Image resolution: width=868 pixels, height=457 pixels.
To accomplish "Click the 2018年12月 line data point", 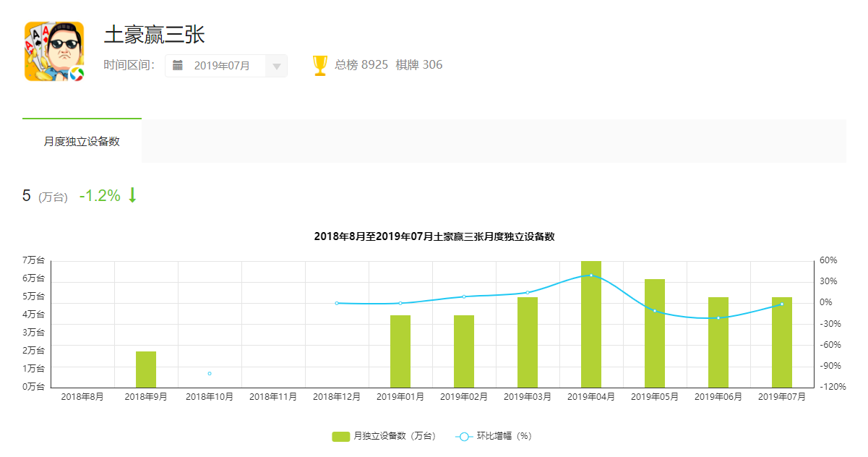I will tap(337, 303).
